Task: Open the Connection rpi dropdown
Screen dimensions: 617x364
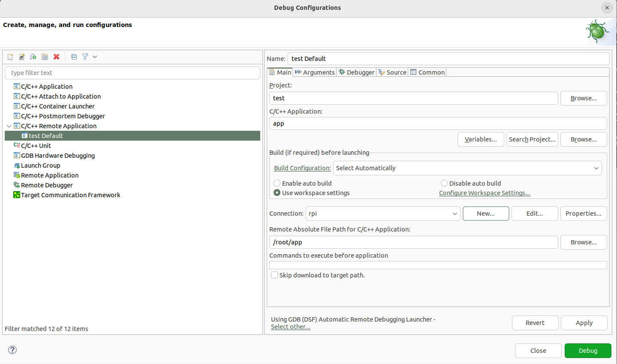Action: click(382, 214)
